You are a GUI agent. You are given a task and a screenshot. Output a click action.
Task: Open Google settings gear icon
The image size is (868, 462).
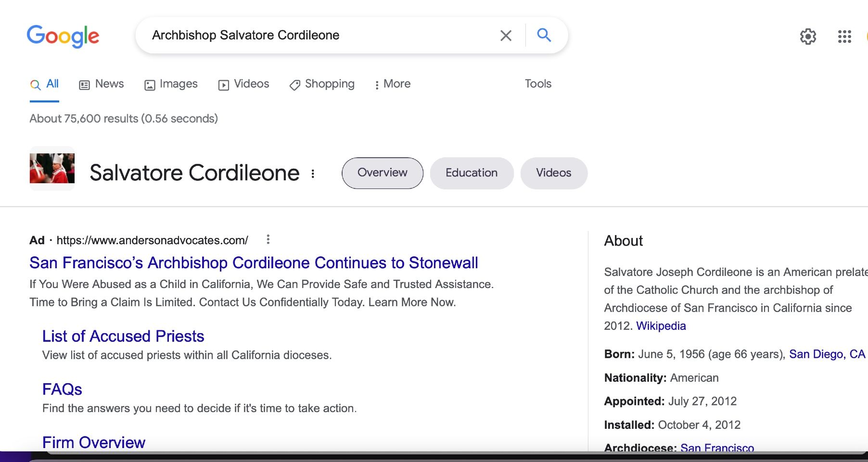tap(808, 37)
